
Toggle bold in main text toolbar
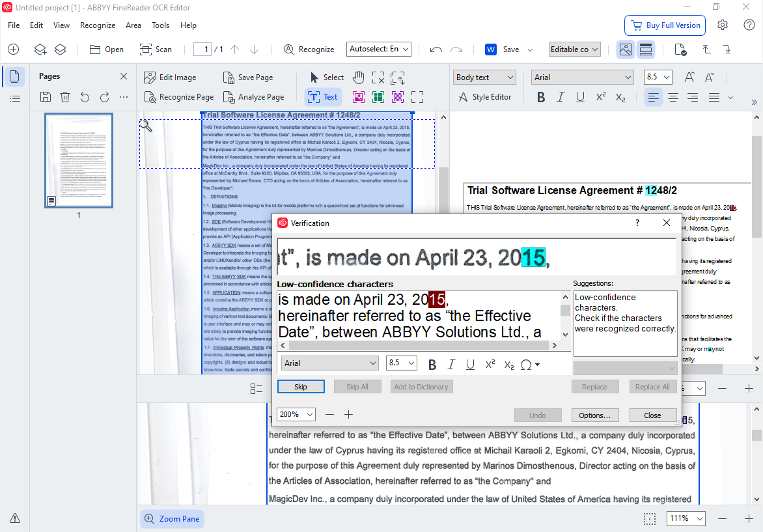coord(540,97)
